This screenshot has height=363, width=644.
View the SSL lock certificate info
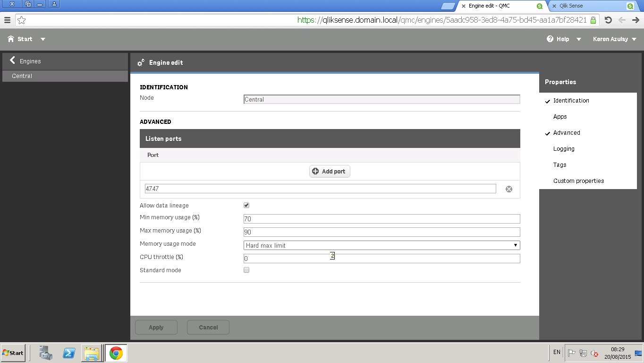[x=593, y=20]
